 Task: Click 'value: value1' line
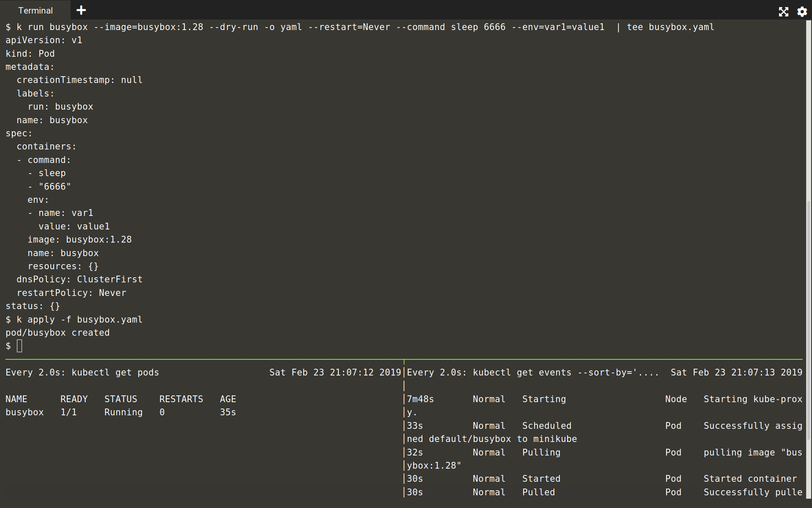click(74, 226)
